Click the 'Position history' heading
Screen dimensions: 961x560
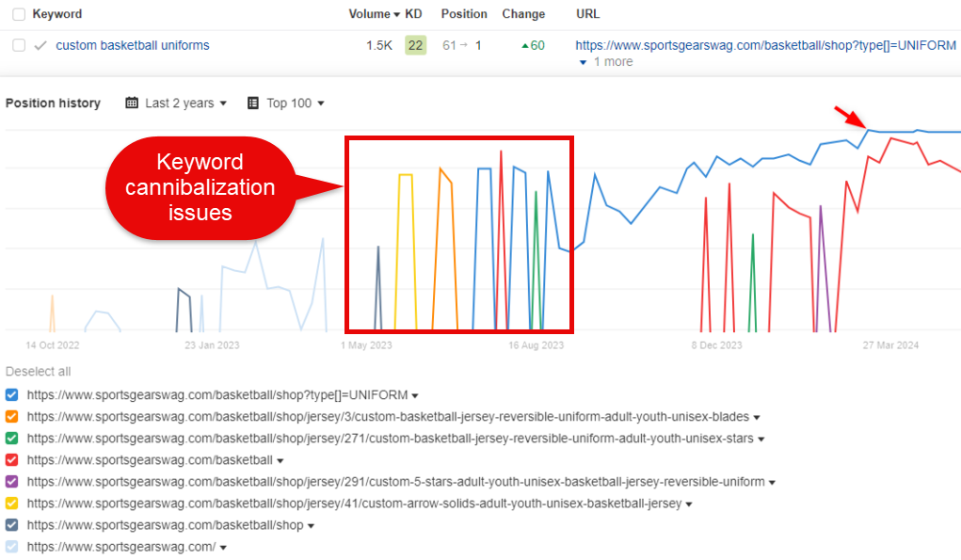54,103
